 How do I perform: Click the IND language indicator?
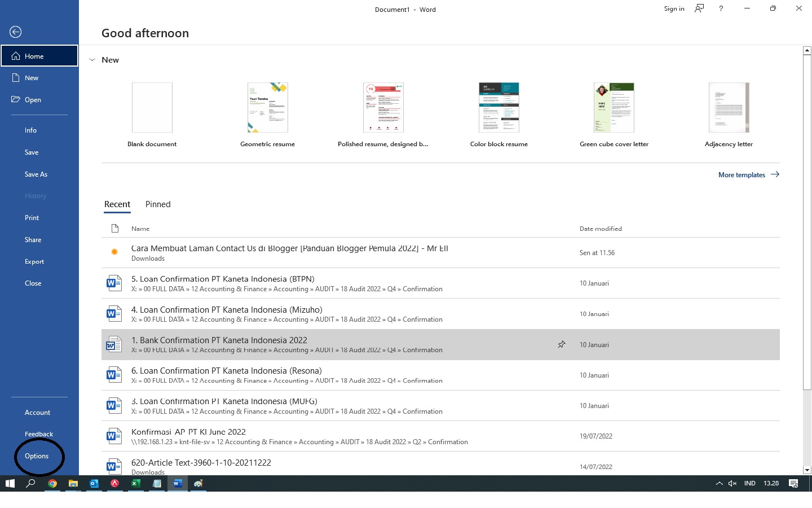coord(750,483)
